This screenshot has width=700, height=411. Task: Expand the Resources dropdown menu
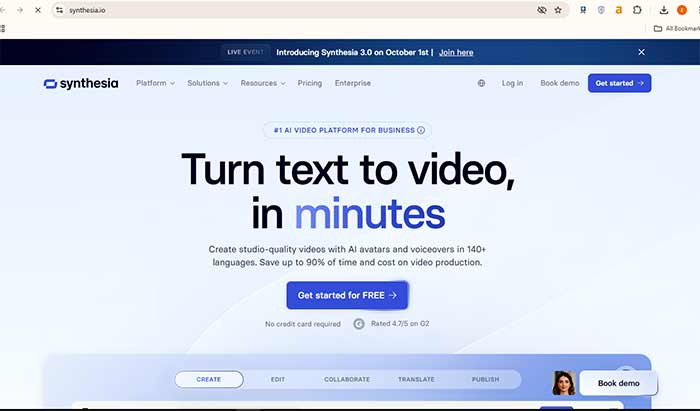pyautogui.click(x=263, y=83)
